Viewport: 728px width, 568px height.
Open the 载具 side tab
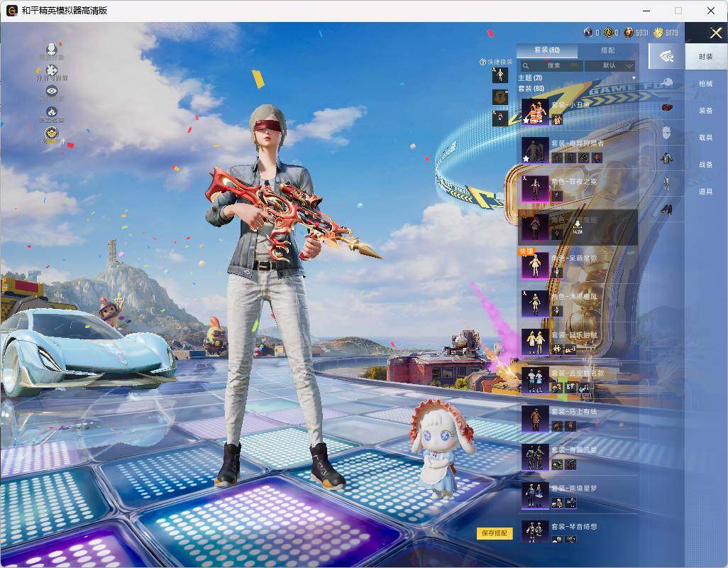click(706, 138)
